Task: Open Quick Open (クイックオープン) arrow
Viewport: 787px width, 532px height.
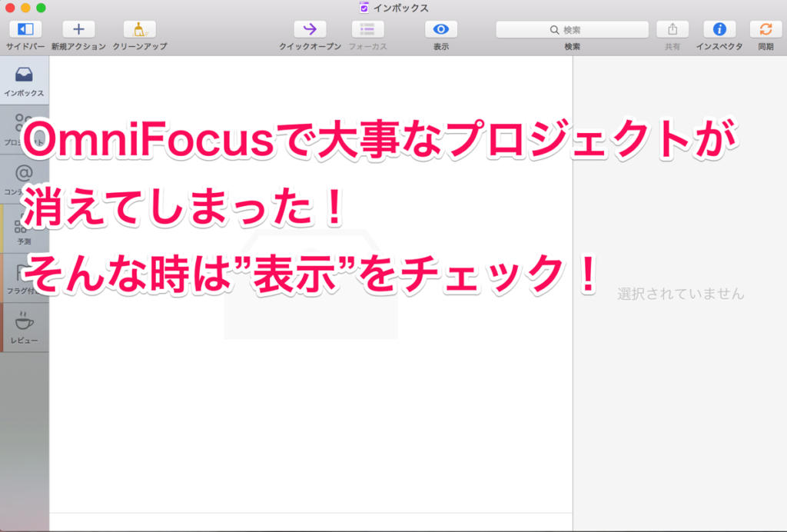Action: pos(310,30)
